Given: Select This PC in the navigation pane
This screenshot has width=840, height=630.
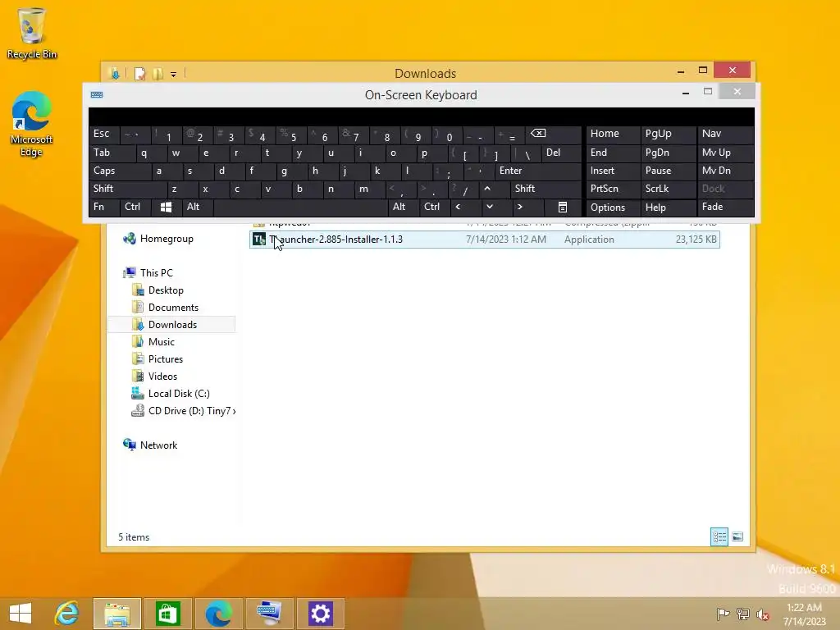Looking at the screenshot, I should click(148, 272).
